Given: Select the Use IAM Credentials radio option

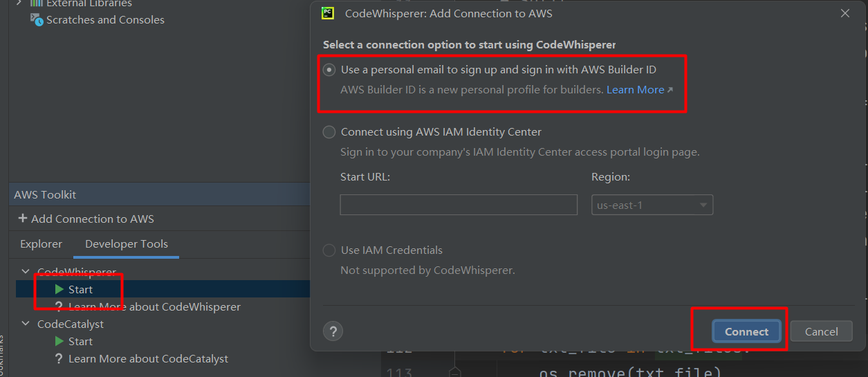Looking at the screenshot, I should point(329,250).
